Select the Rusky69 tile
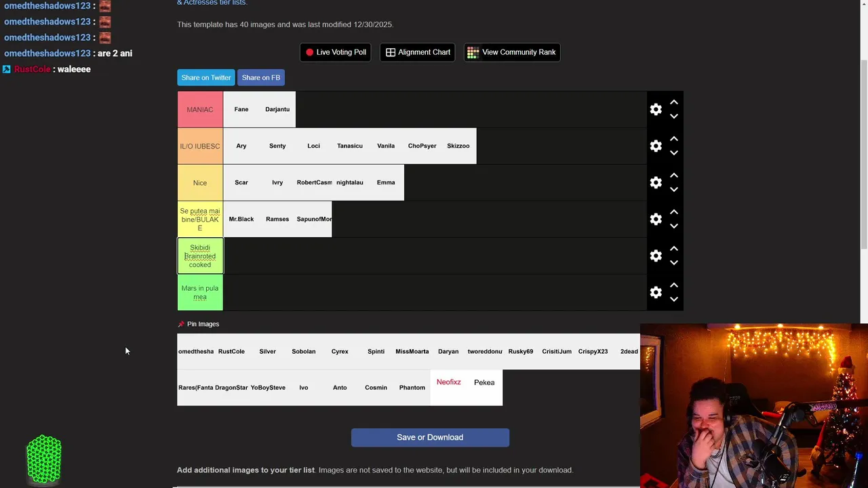This screenshot has height=488, width=868. pos(521,351)
